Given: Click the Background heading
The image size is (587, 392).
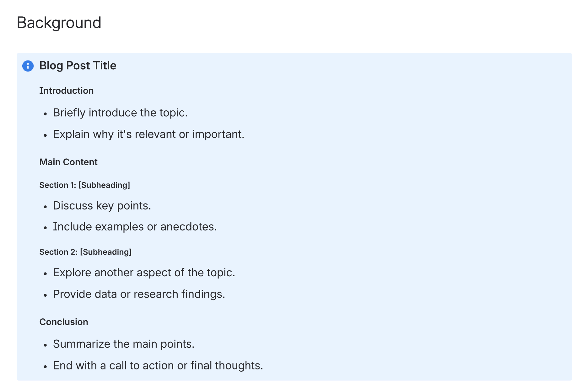Looking at the screenshot, I should click(59, 23).
